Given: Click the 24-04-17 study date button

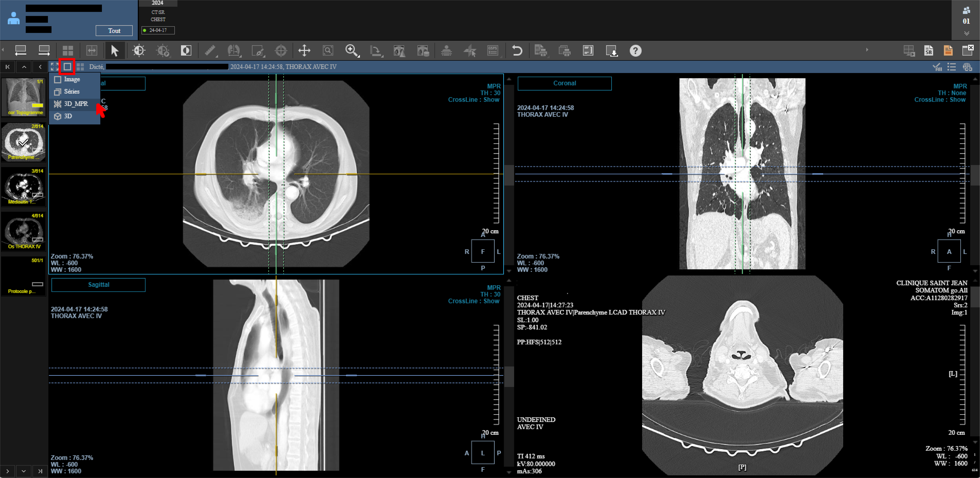Looking at the screenshot, I should (158, 30).
